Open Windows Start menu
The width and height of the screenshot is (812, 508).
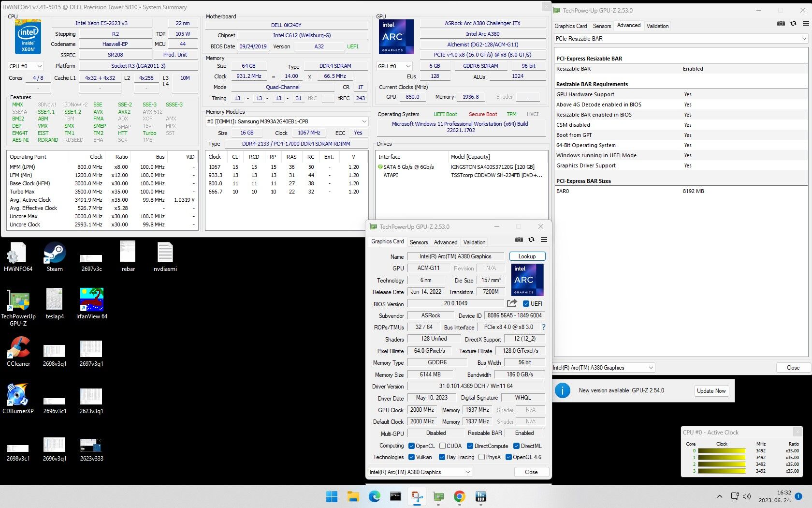pyautogui.click(x=332, y=496)
